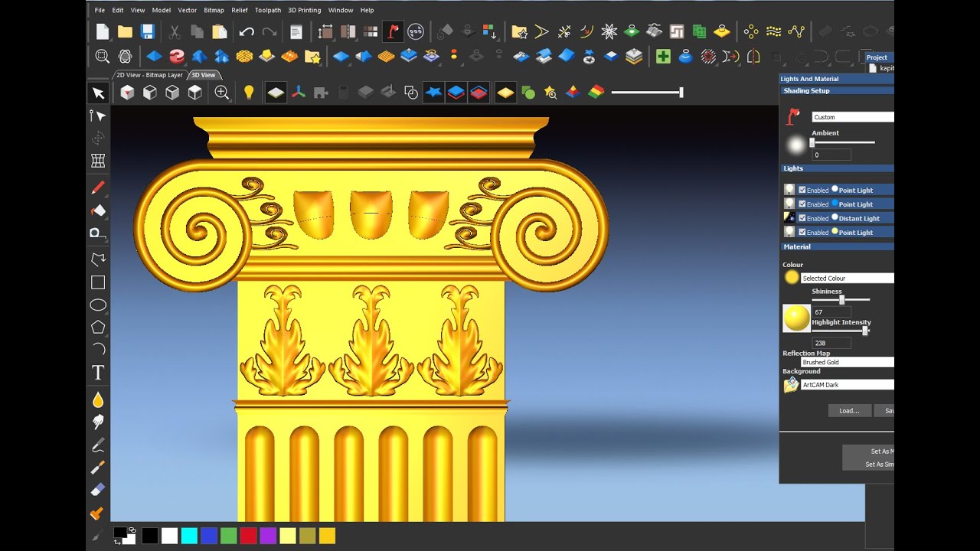The width and height of the screenshot is (980, 551).
Task: Click the Highlight Intensity field showing 238
Action: 831,343
